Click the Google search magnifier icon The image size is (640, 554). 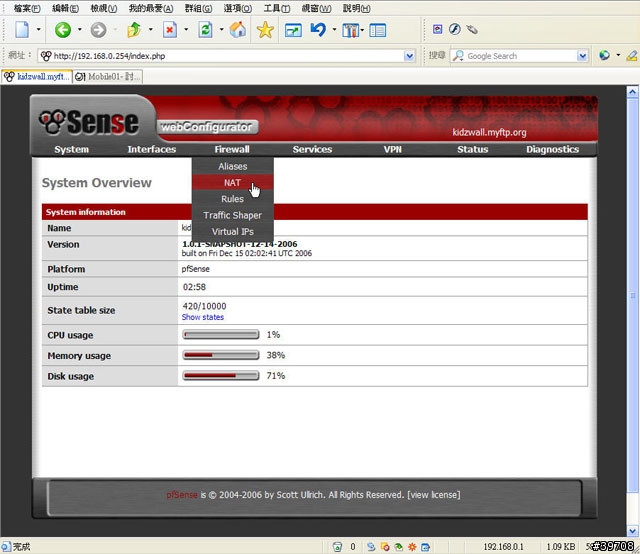pyautogui.click(x=458, y=56)
